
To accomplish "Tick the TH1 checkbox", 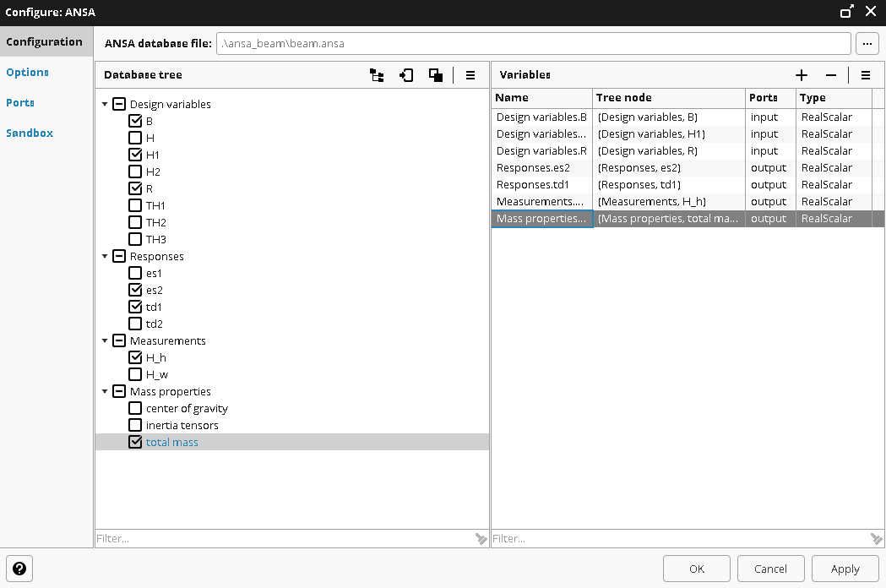I will click(x=135, y=206).
